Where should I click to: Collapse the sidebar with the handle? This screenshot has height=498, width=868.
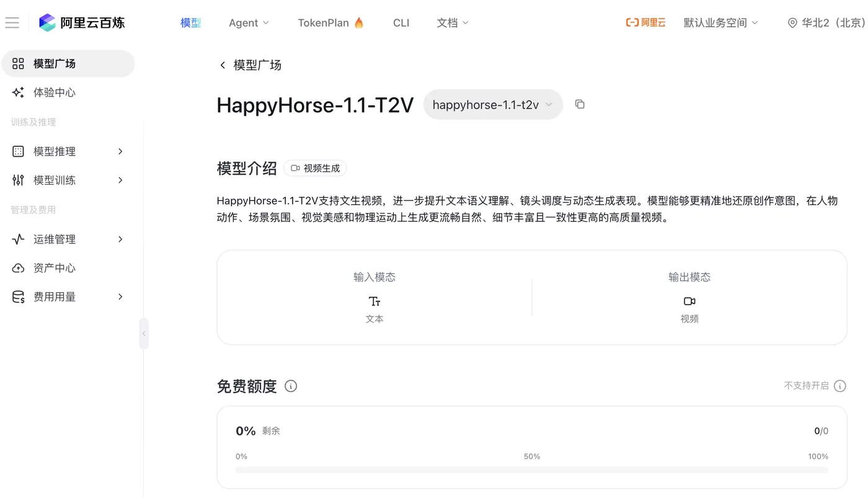click(x=144, y=333)
